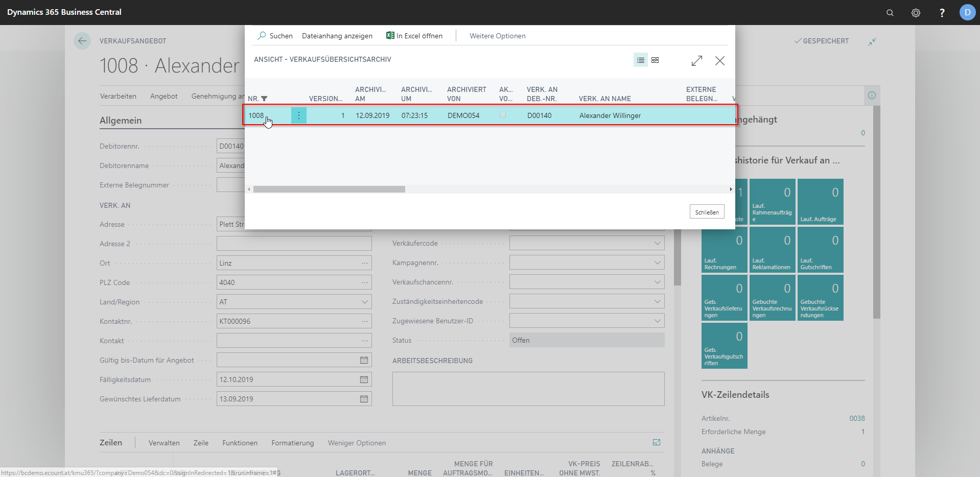This screenshot has width=980, height=477.
Task: Click the Schließen button
Action: pyautogui.click(x=707, y=212)
